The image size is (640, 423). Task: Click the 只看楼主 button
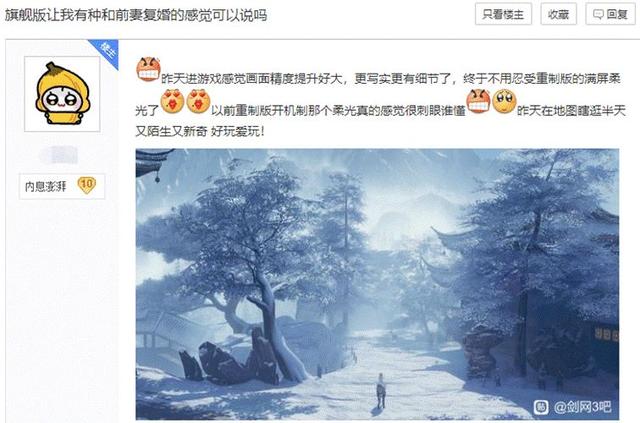(503, 14)
